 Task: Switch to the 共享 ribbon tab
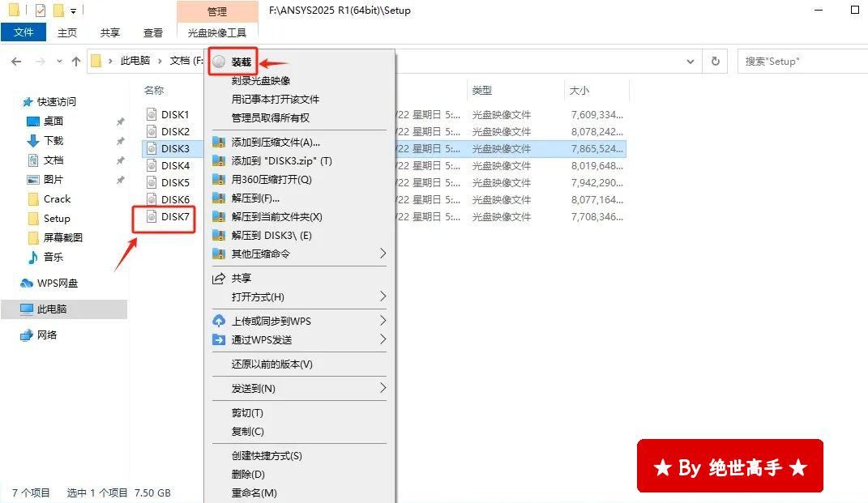(x=110, y=32)
